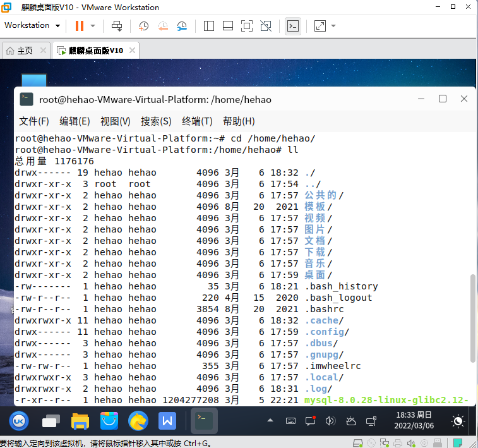The width and height of the screenshot is (478, 448).
Task: Open the VMware message log icon
Action: click(x=458, y=443)
